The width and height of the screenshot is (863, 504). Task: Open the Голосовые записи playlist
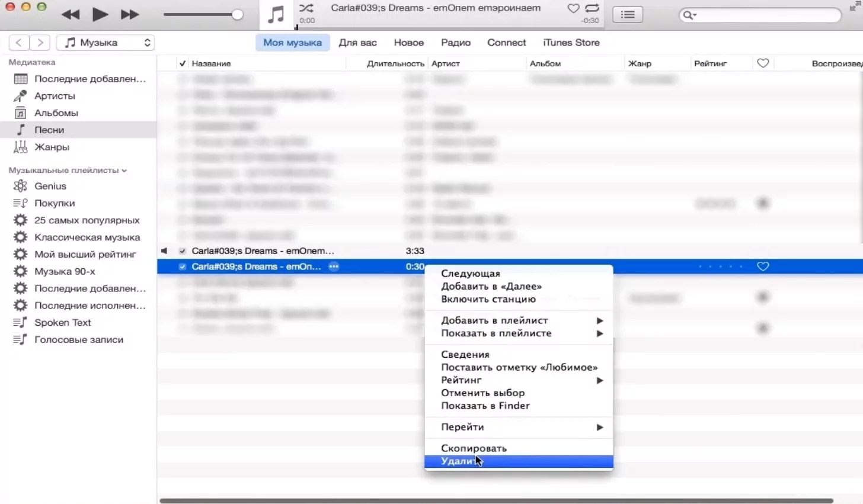click(78, 340)
